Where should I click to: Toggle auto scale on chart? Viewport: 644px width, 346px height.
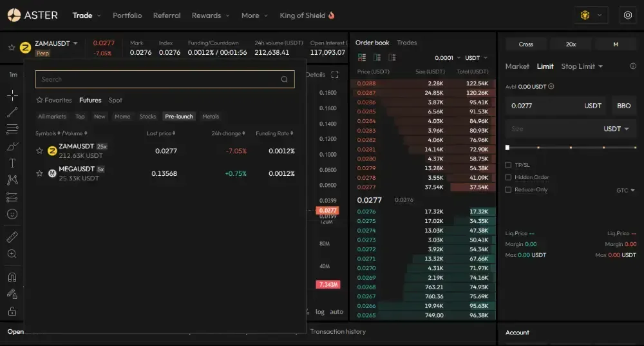click(x=336, y=311)
